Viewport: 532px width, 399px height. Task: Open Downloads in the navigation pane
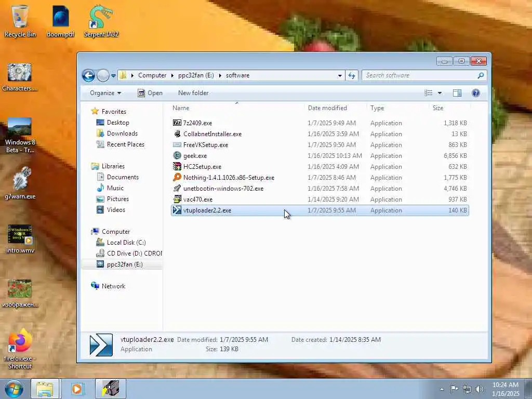[122, 134]
